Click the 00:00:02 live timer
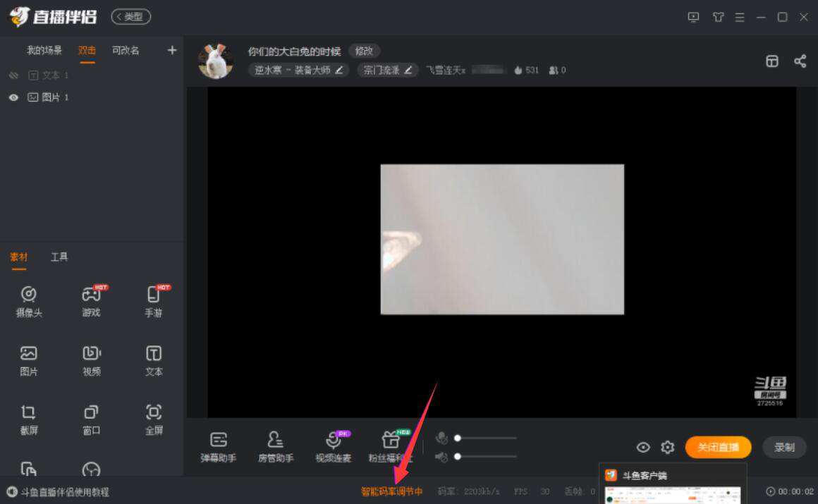The width and height of the screenshot is (818, 504). coord(790,491)
